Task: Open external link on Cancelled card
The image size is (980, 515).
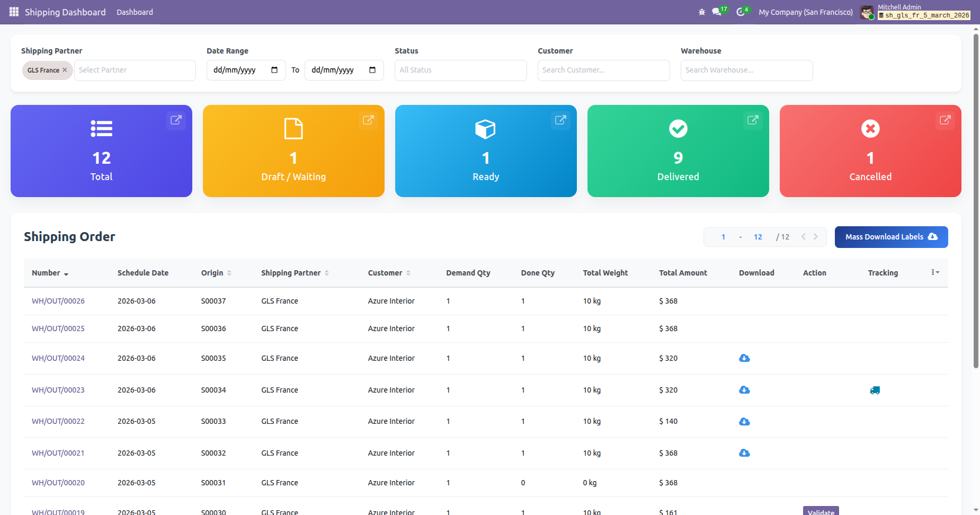Action: click(x=945, y=120)
